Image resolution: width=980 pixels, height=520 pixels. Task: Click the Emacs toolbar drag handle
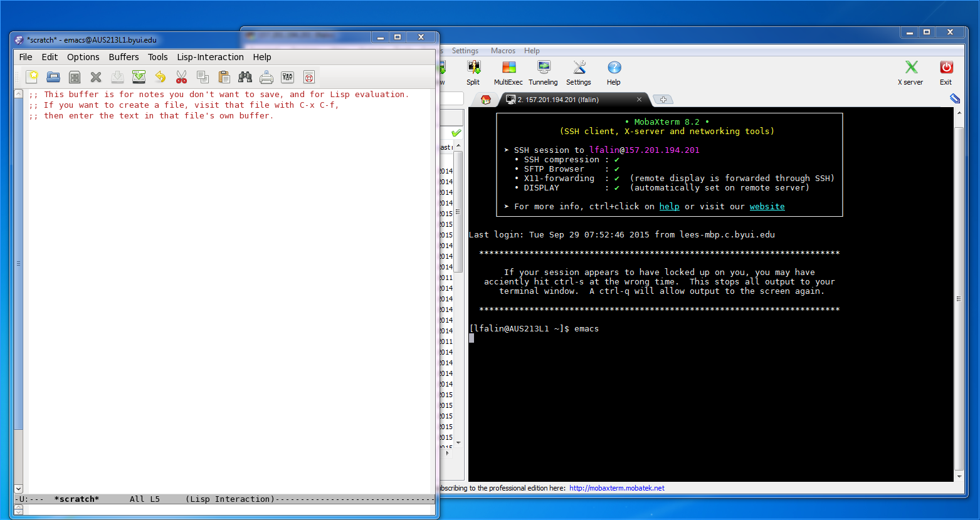tap(17, 77)
